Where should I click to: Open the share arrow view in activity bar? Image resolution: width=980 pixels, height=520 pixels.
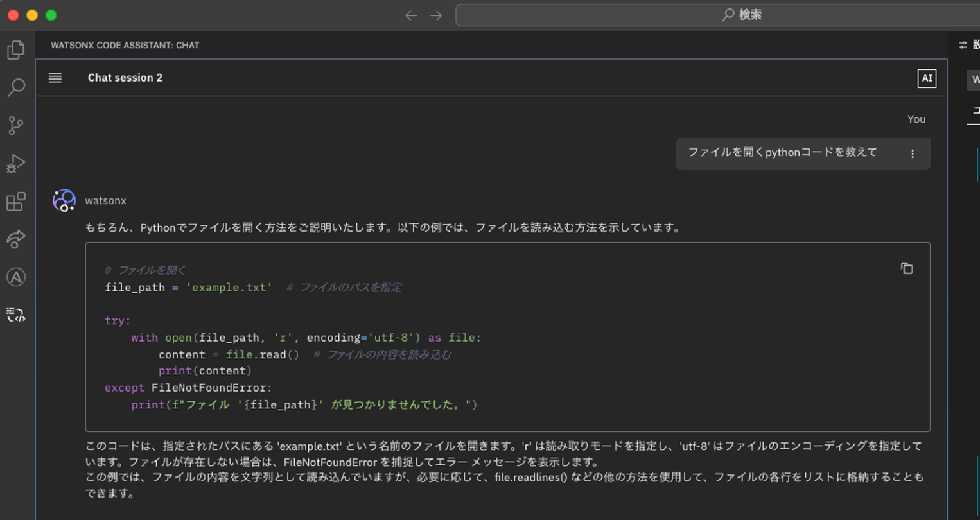tap(16, 239)
